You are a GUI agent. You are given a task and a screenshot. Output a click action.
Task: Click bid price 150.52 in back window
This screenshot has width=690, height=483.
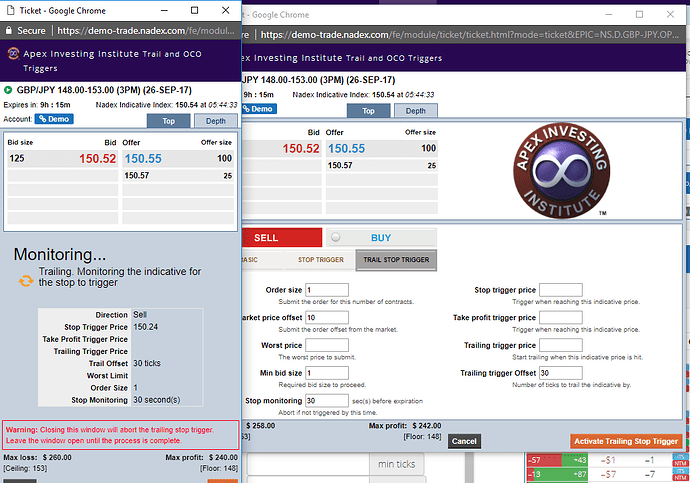coord(301,149)
